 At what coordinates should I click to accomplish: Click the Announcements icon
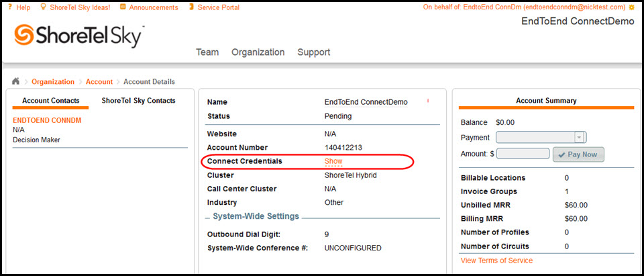pyautogui.click(x=123, y=7)
